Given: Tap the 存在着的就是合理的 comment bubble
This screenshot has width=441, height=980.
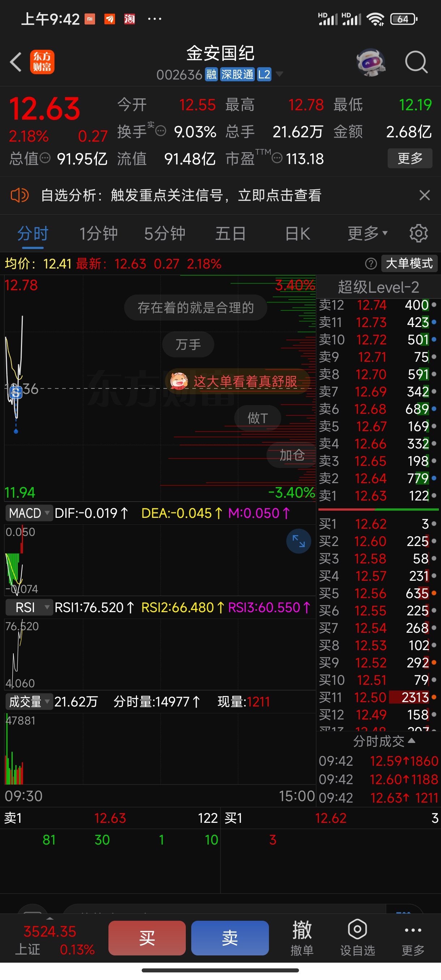Looking at the screenshot, I should (196, 308).
